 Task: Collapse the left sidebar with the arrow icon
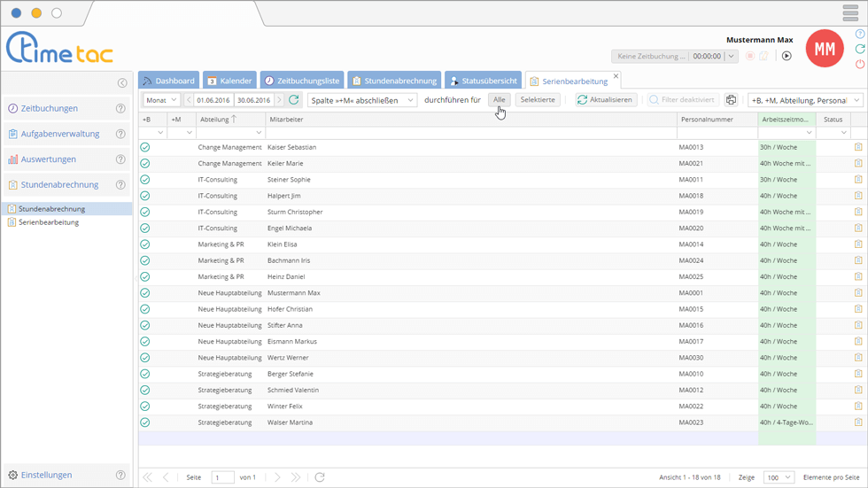[x=122, y=83]
